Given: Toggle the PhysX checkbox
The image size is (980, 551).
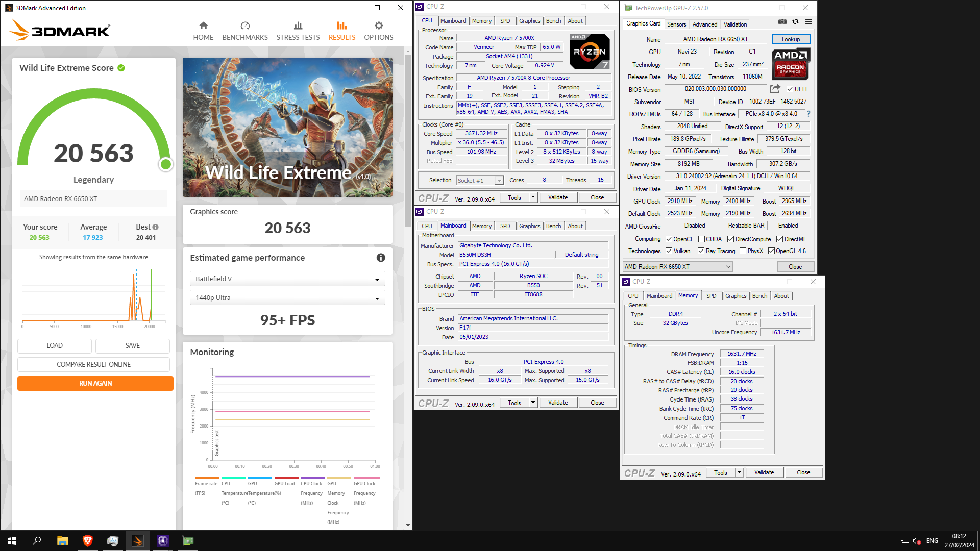Looking at the screenshot, I should 743,251.
